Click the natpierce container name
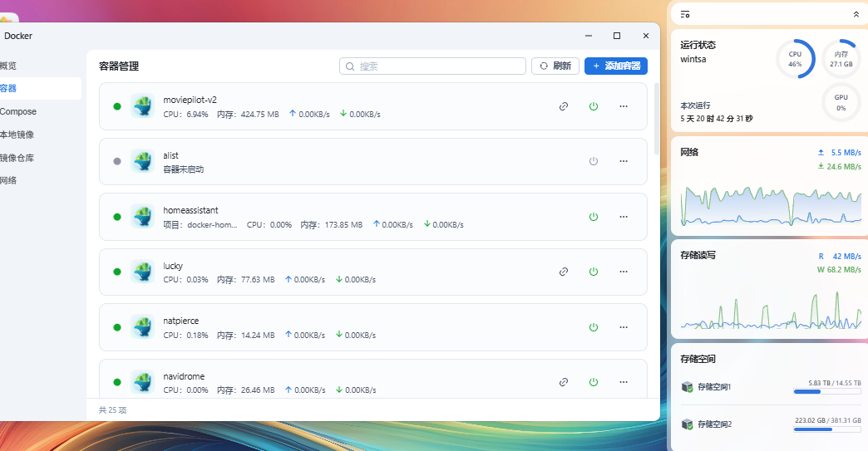 point(180,321)
